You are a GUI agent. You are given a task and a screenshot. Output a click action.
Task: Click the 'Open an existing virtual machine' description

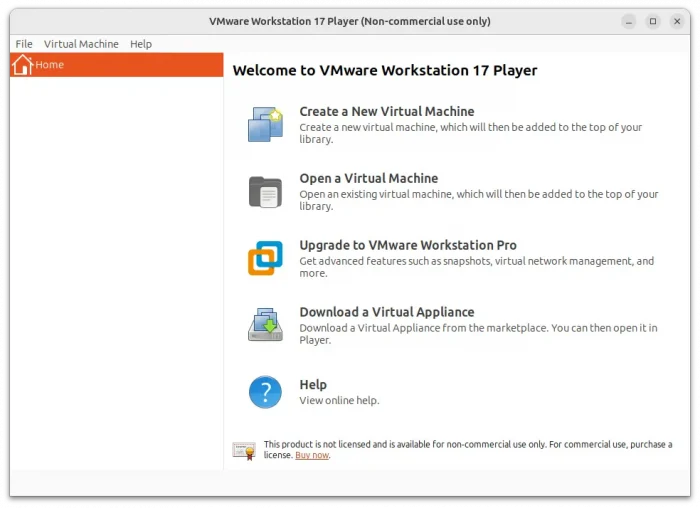click(479, 200)
